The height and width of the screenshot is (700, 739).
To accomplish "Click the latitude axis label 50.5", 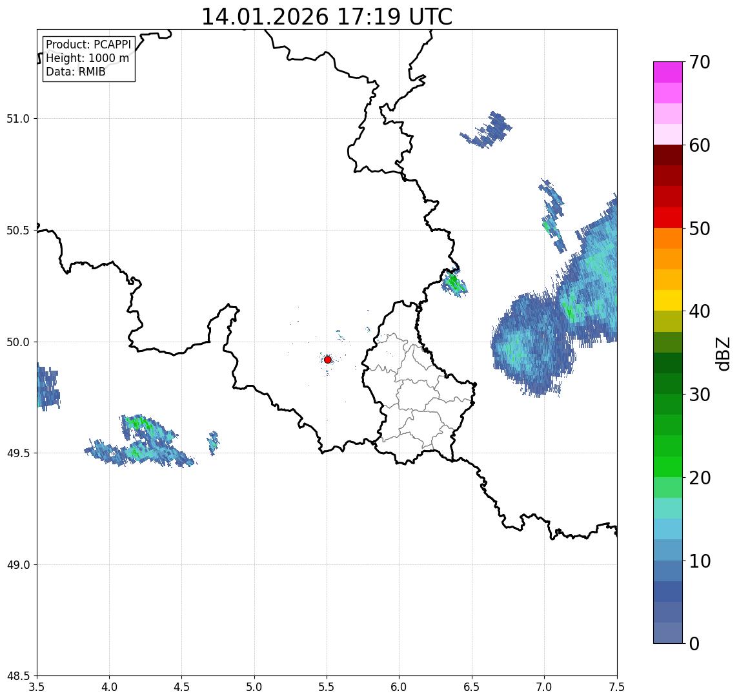I will (x=18, y=231).
